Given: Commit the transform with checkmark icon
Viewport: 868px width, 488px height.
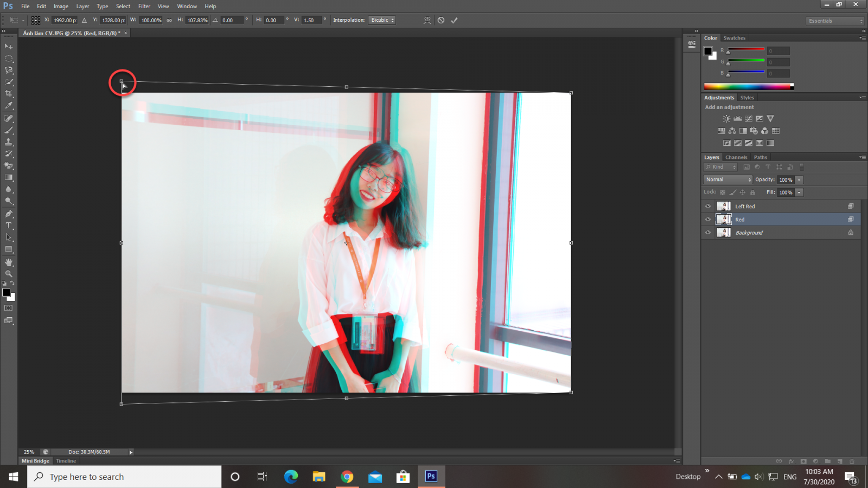Looking at the screenshot, I should [454, 21].
